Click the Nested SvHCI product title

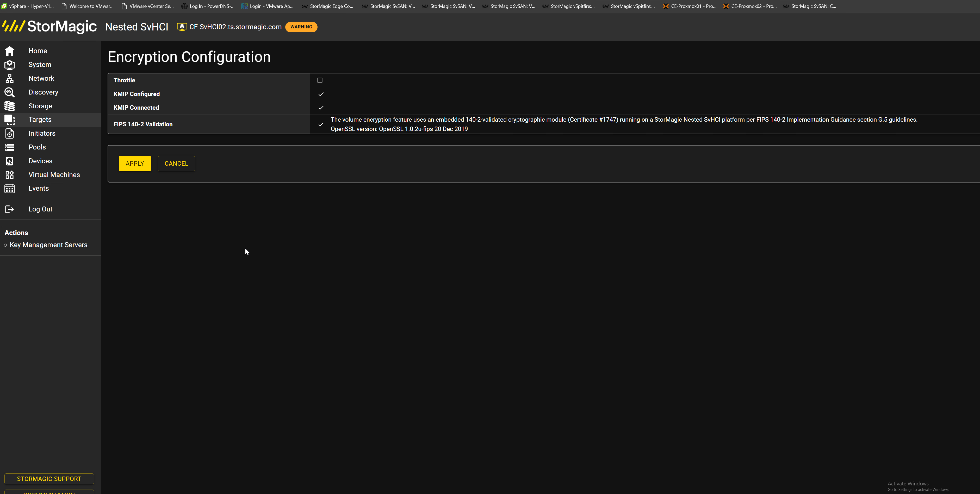point(137,27)
